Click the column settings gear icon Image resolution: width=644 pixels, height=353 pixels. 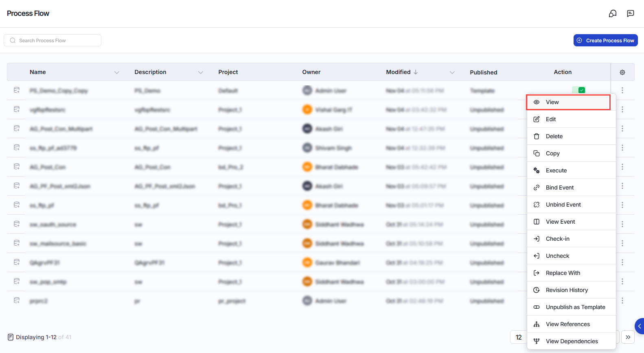pos(622,72)
